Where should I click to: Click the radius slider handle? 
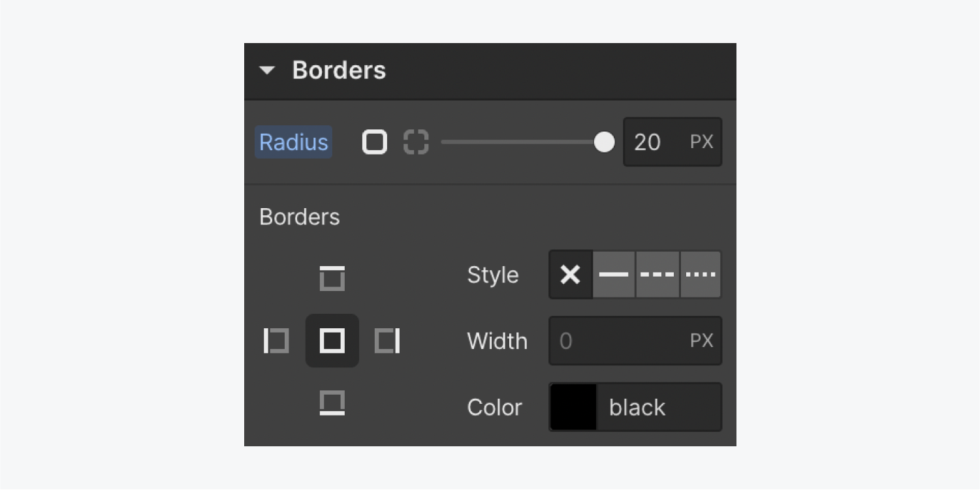(x=605, y=142)
